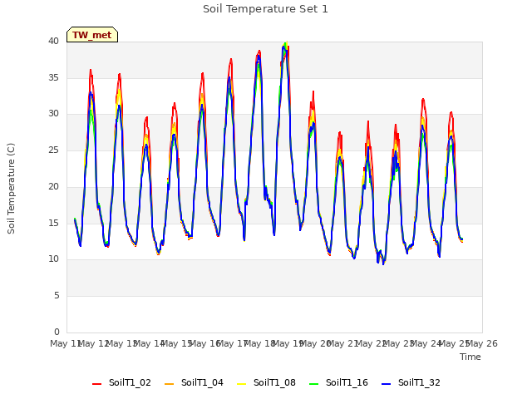This screenshot has width=532, height=399.
Task: Click the chart title Soil Temperature Set 1
Action: [x=266, y=9]
